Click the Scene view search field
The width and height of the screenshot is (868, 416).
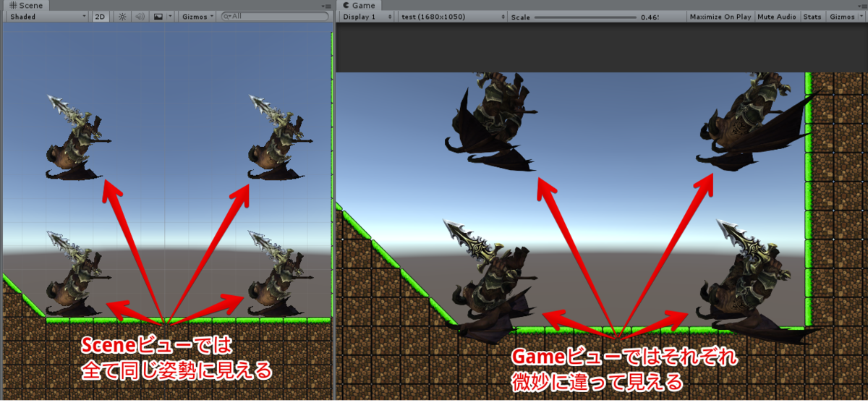(274, 16)
